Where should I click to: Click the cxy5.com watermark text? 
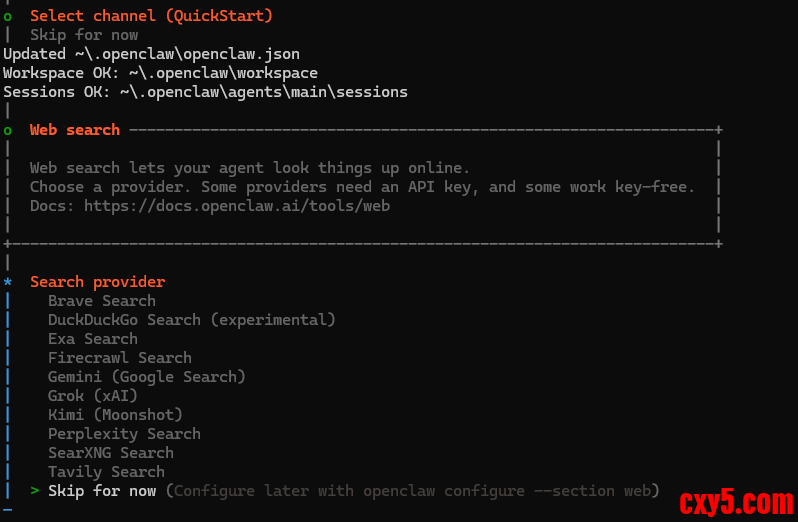(x=736, y=501)
